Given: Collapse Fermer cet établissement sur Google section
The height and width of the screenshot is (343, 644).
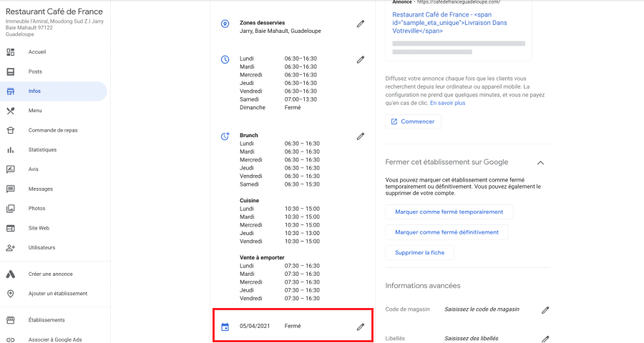Looking at the screenshot, I should tap(540, 163).
